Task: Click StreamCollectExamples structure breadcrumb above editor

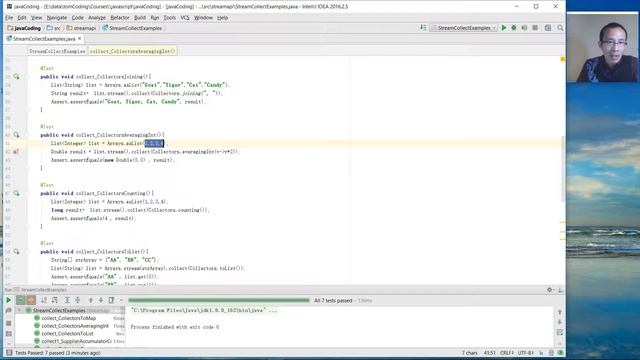Action: pyautogui.click(x=57, y=51)
